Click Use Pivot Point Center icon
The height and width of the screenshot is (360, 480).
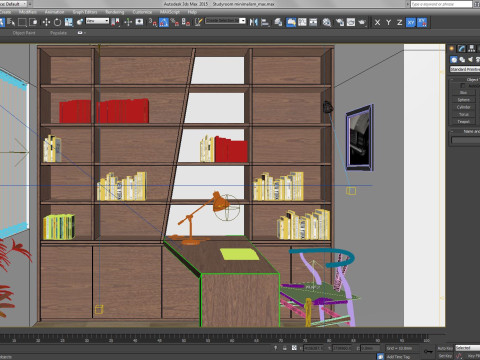[116, 22]
